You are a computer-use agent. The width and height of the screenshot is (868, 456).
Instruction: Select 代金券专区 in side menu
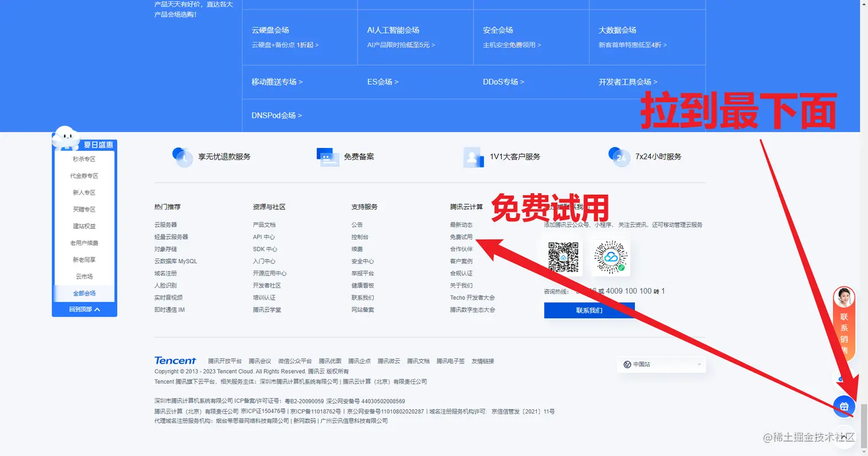84,176
